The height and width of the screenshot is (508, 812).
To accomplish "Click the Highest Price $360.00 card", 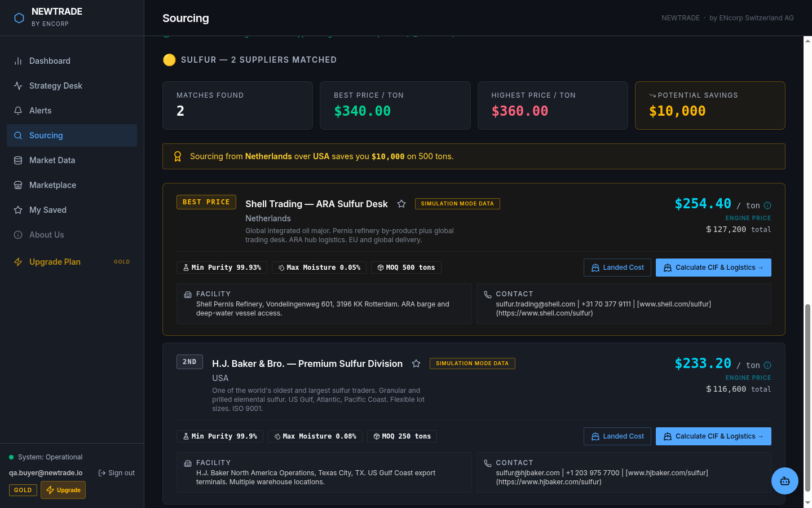I will (553, 106).
